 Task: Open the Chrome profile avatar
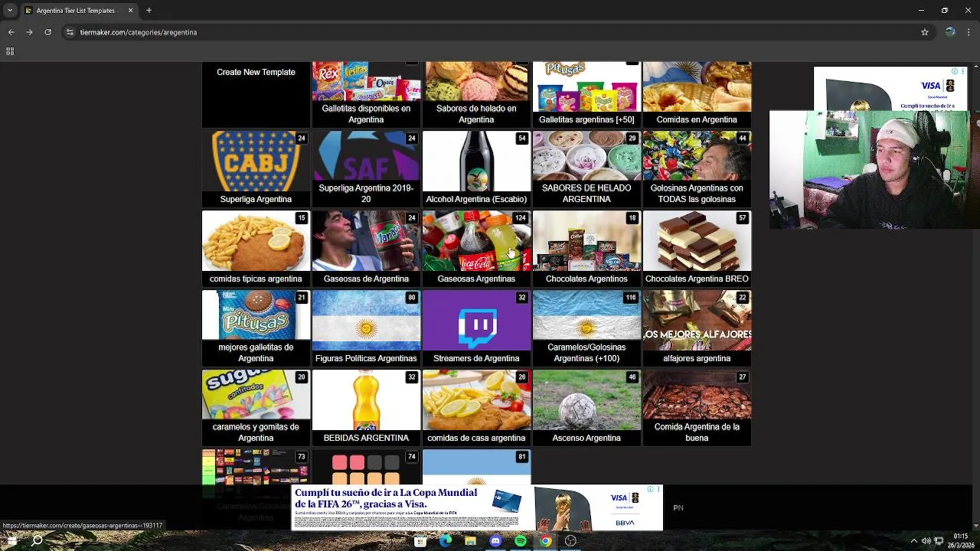pos(950,32)
